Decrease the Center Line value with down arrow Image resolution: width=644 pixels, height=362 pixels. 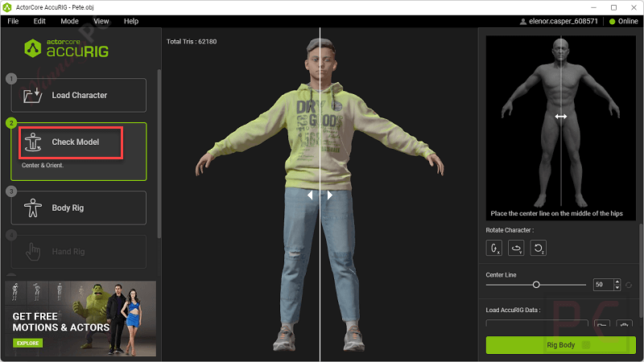[x=617, y=288]
